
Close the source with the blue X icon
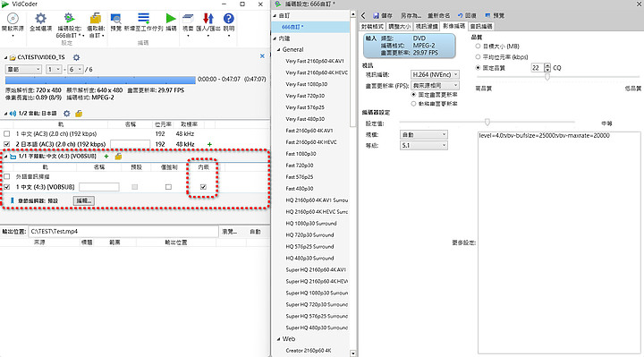[262, 55]
